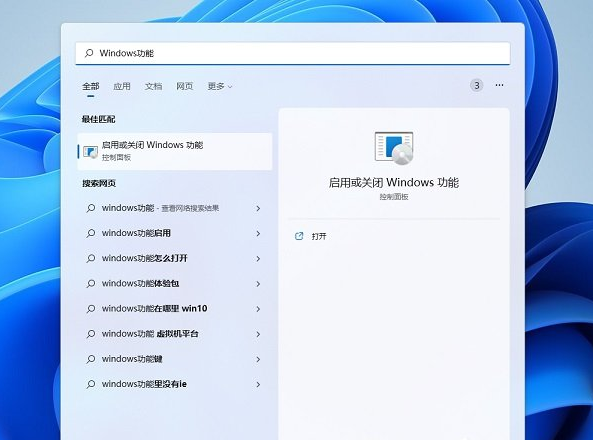Image resolution: width=593 pixels, height=440 pixels.
Task: Click search icon beside windows功能怎么打开
Action: tap(91, 258)
